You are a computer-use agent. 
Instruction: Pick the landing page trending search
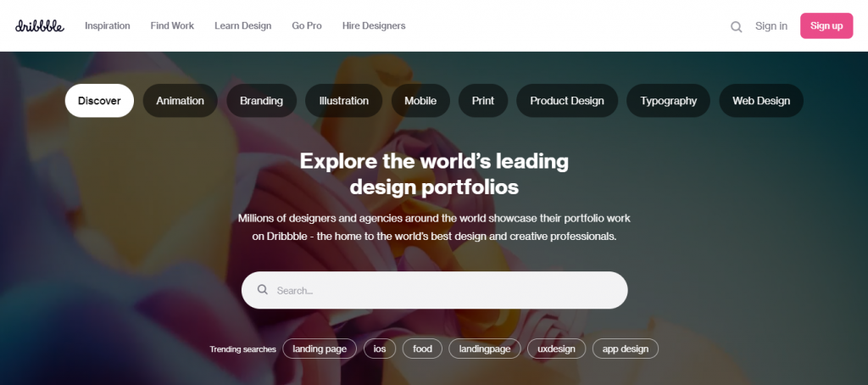(x=320, y=349)
